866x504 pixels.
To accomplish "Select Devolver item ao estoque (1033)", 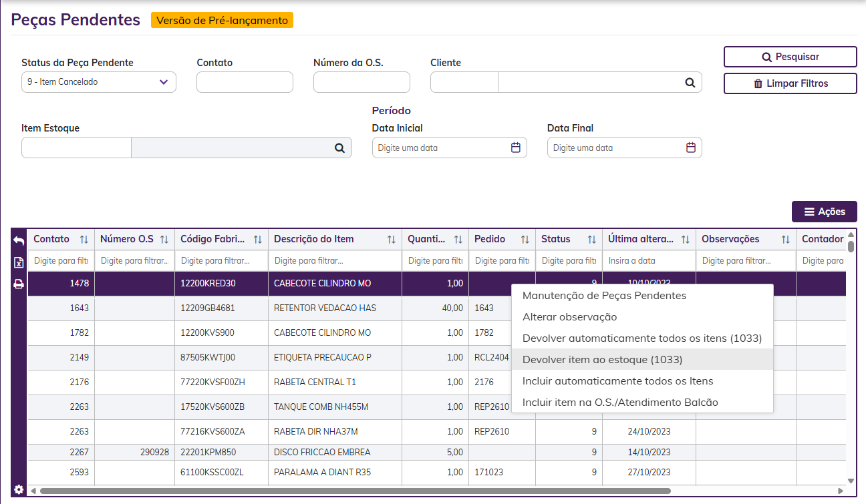I will tap(602, 360).
